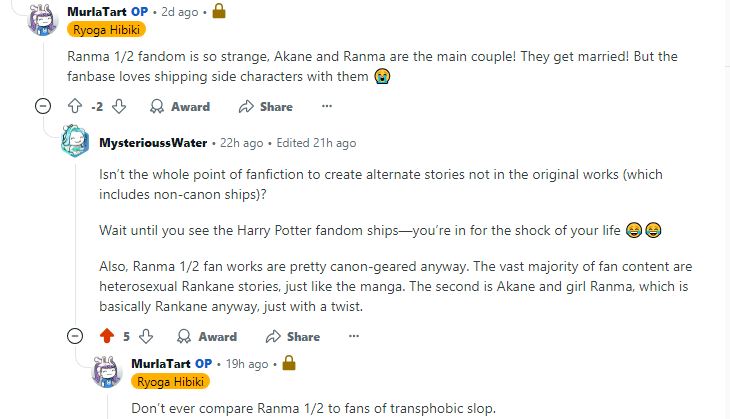The height and width of the screenshot is (419, 730).
Task: Open the MysteriousWater username link
Action: pyautogui.click(x=153, y=143)
